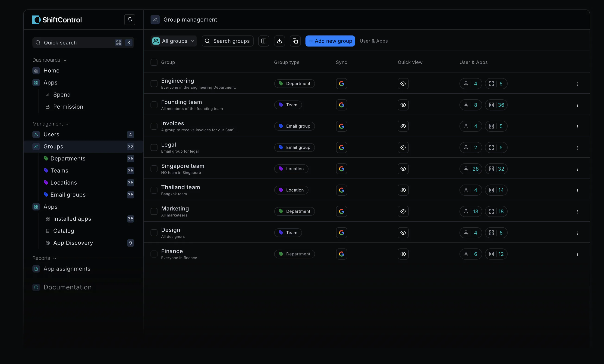
Task: Click the copy duplicate icon in toolbar
Action: point(295,41)
